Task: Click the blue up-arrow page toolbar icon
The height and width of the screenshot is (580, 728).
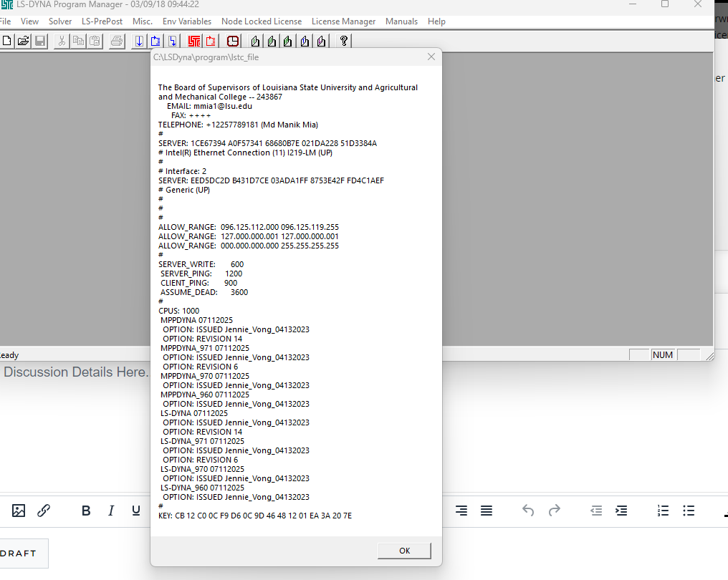Action: click(x=155, y=42)
